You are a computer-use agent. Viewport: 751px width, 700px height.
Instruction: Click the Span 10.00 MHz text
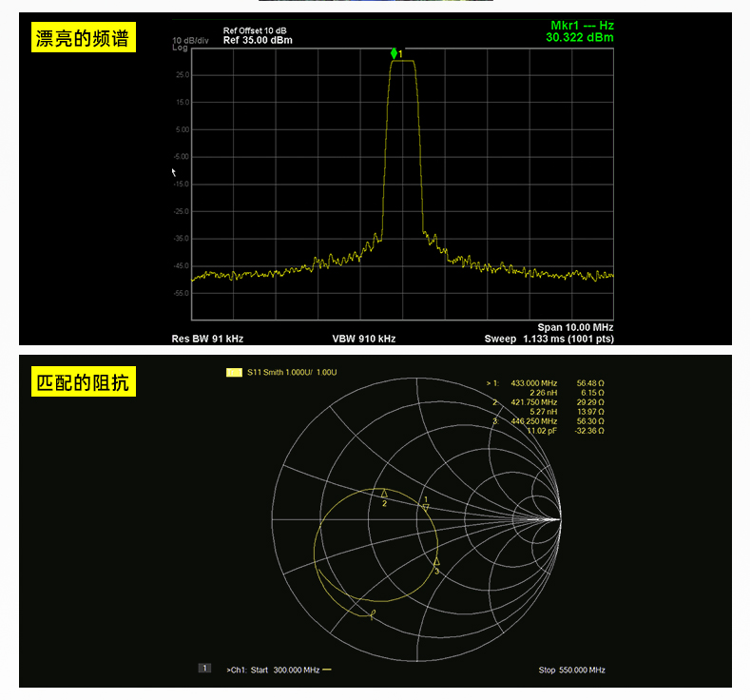point(575,327)
